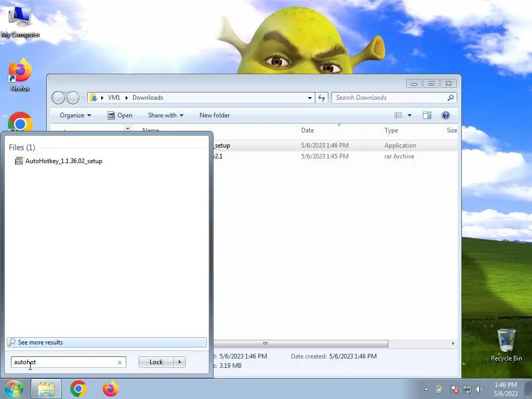Select the rar Archive row
The image size is (532, 399).
point(335,156)
